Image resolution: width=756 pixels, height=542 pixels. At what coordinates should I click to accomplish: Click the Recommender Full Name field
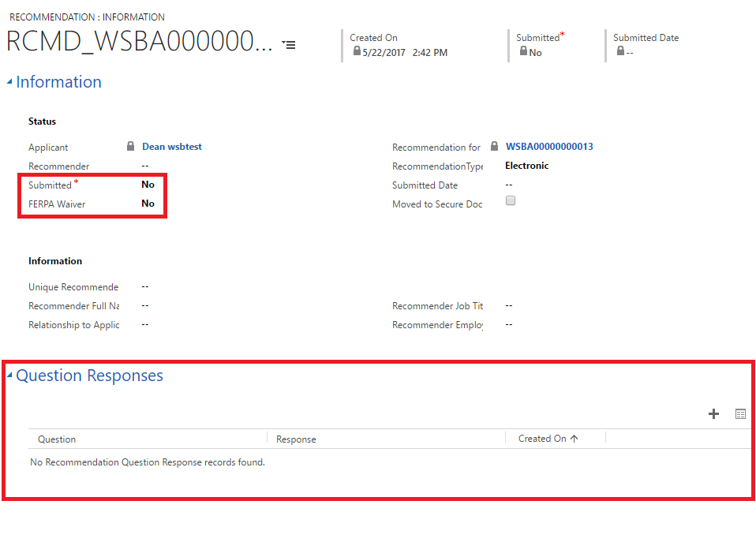(145, 305)
